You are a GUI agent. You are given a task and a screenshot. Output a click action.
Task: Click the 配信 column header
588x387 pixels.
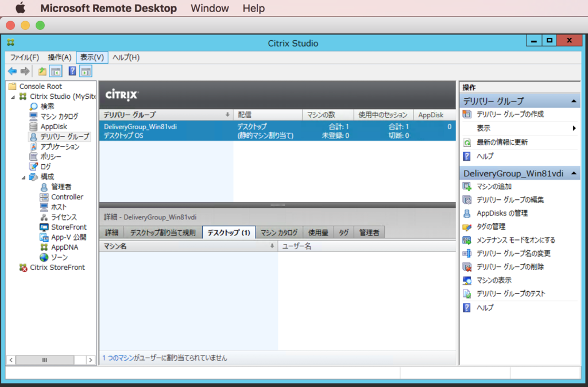coord(268,115)
